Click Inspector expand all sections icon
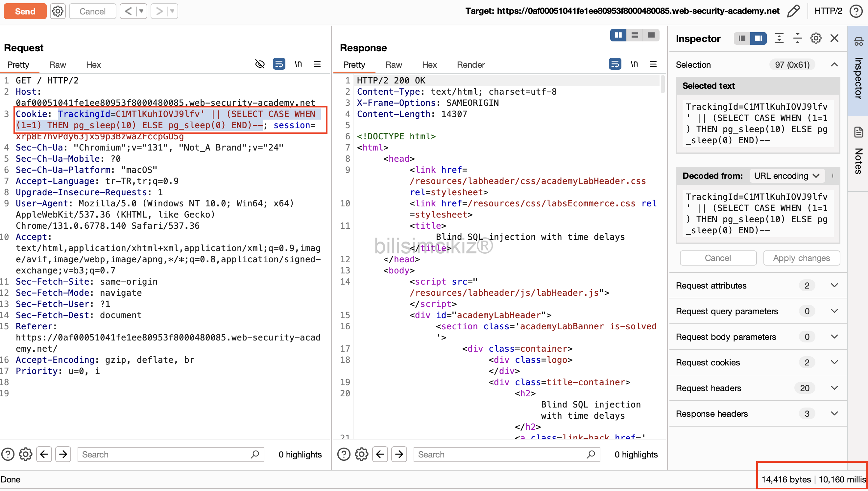868x491 pixels. coord(779,38)
